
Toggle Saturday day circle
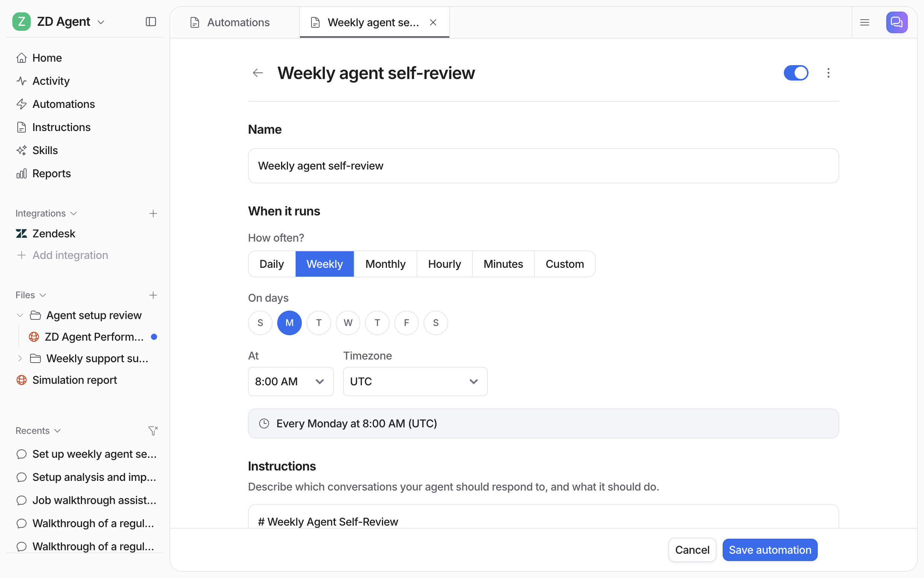click(x=436, y=323)
